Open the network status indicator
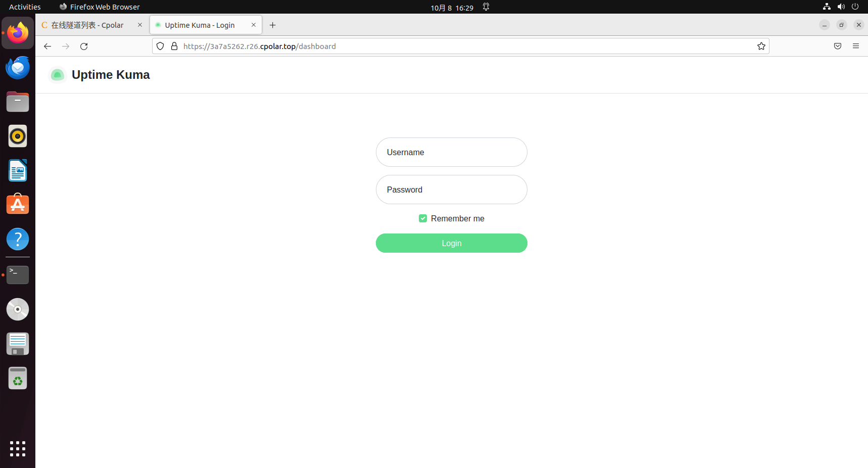The width and height of the screenshot is (868, 468). [827, 7]
